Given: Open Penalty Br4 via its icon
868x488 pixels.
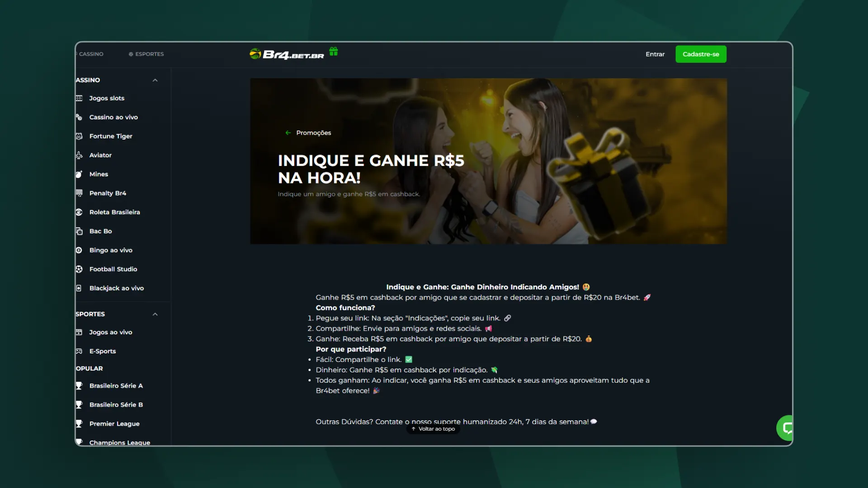Looking at the screenshot, I should [x=80, y=193].
